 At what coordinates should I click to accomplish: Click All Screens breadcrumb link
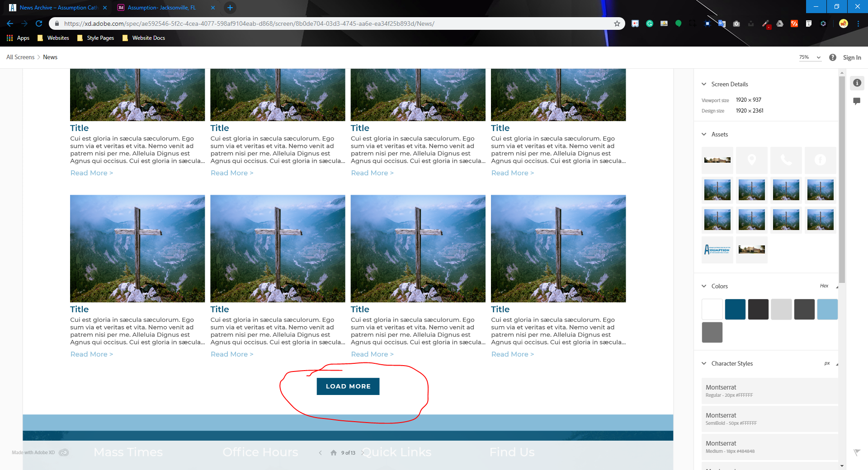click(20, 57)
